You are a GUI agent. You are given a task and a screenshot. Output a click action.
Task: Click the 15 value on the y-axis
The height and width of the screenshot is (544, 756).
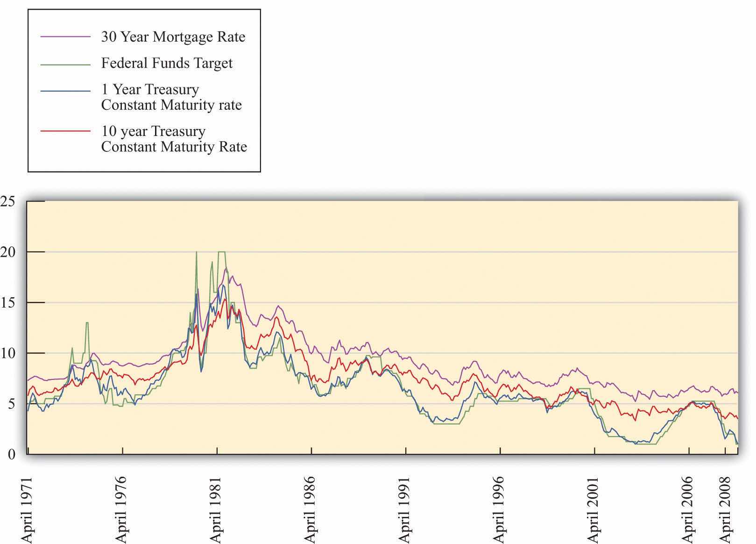pos(8,302)
